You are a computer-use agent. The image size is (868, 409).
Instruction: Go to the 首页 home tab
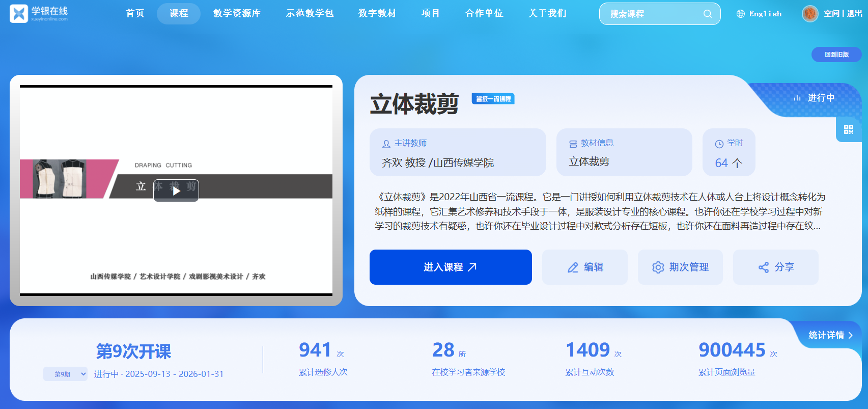click(x=135, y=13)
